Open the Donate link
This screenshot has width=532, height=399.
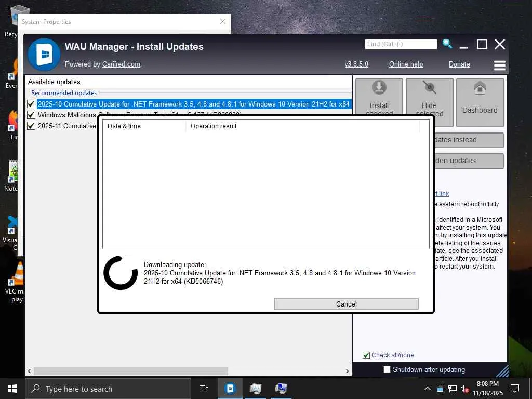click(459, 64)
